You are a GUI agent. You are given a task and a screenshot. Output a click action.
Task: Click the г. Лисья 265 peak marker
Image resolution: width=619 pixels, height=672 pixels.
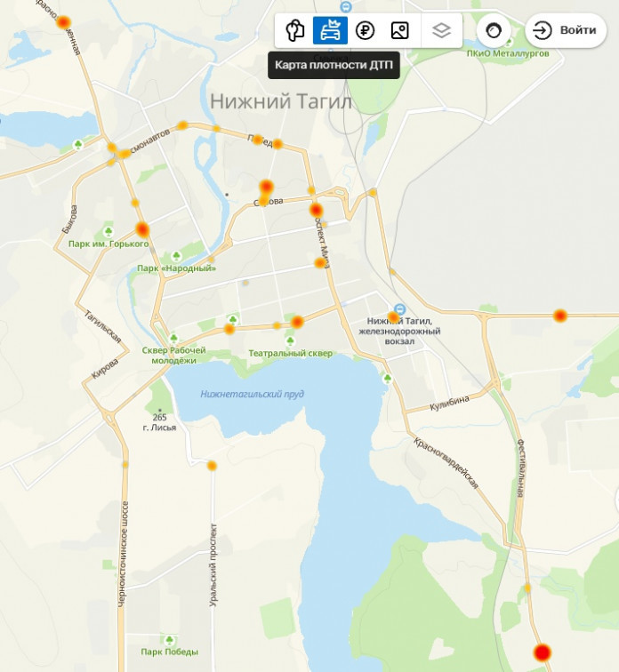tap(160, 410)
